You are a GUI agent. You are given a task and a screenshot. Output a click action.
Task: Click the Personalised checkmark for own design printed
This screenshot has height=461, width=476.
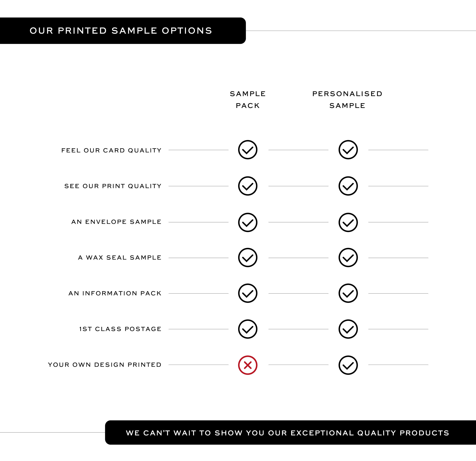[x=348, y=365]
